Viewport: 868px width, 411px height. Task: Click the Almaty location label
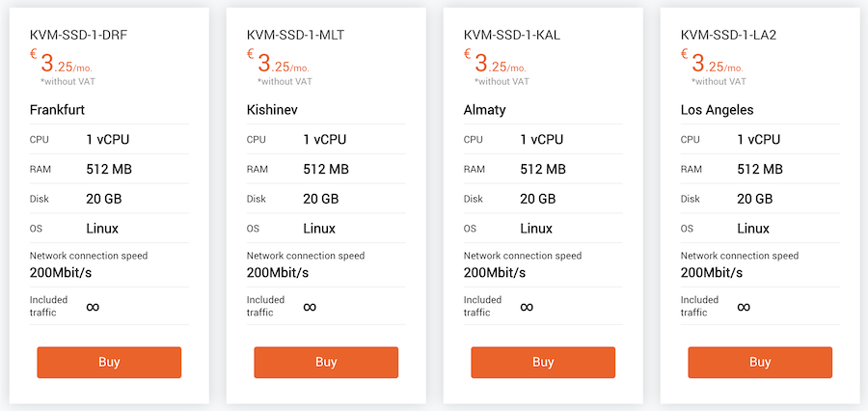485,110
